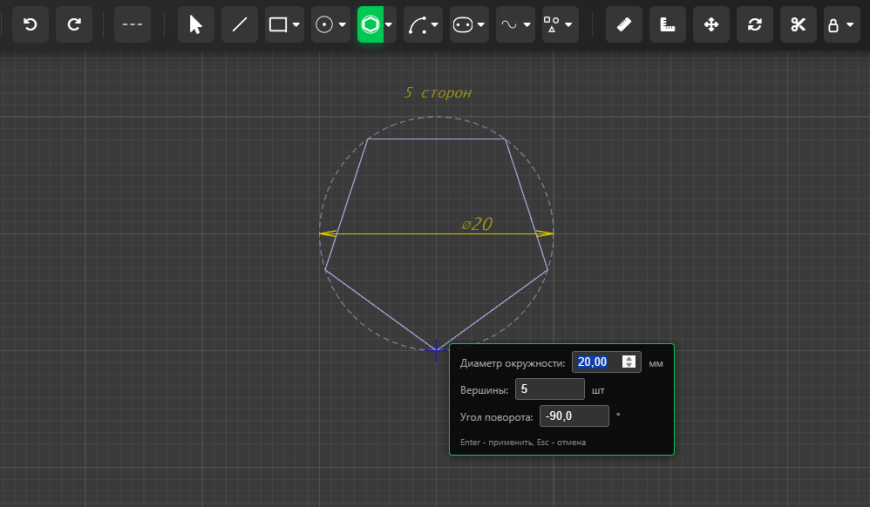
Task: Click the rotation angle field showing -90,0
Action: click(574, 416)
